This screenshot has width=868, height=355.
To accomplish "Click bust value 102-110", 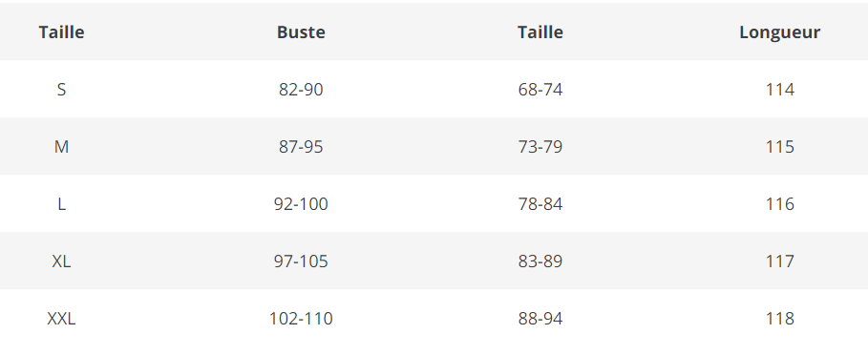I will coord(301,319).
